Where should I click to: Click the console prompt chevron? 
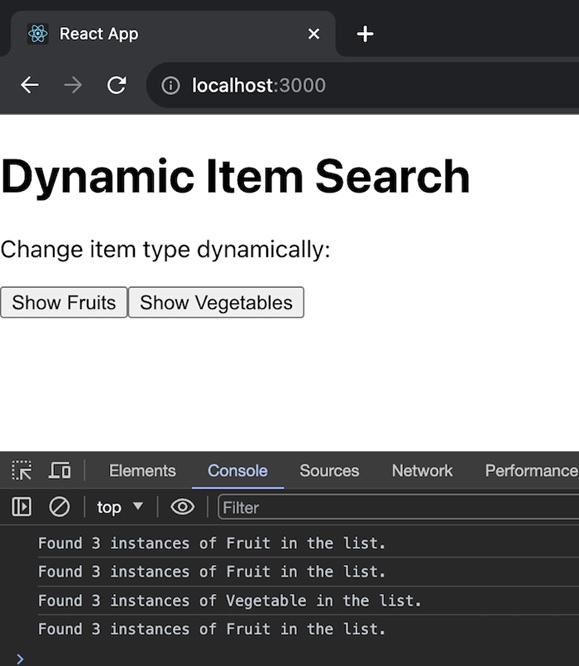coord(20,659)
